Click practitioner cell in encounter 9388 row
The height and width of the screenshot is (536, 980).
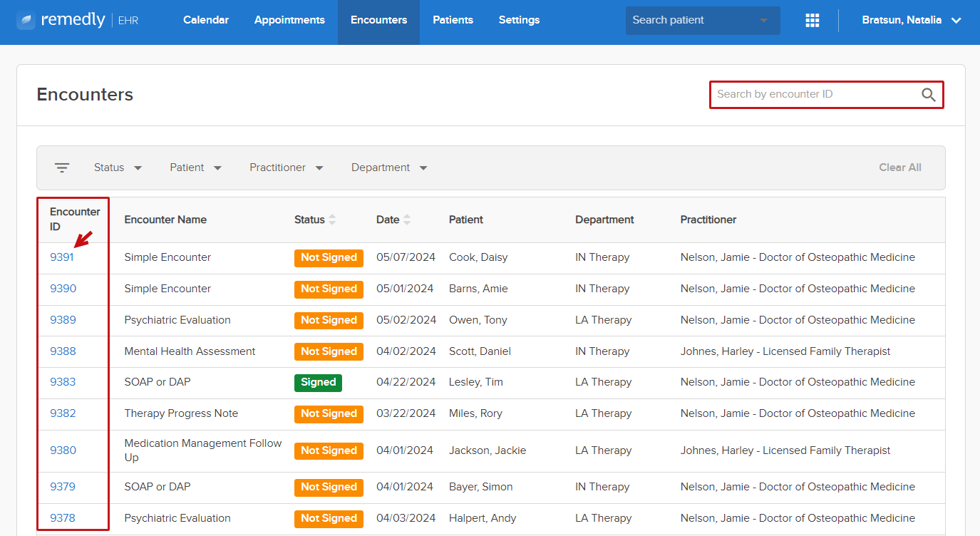pyautogui.click(x=785, y=351)
